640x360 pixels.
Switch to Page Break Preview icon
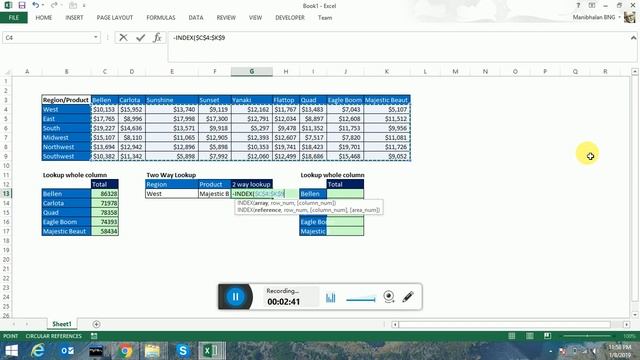(547, 336)
